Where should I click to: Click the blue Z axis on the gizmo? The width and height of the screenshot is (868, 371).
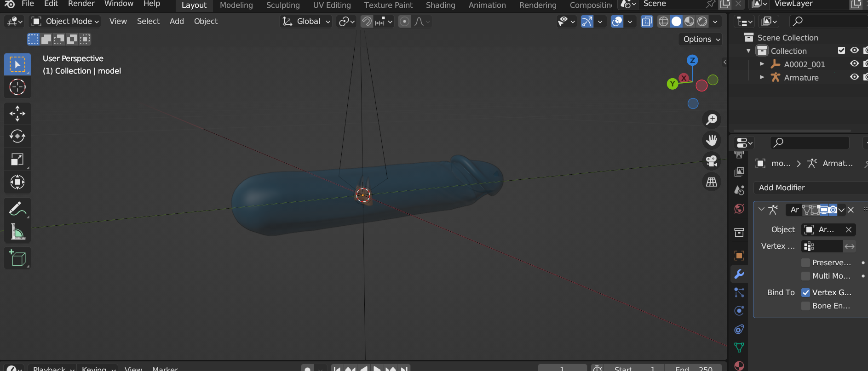coord(692,60)
